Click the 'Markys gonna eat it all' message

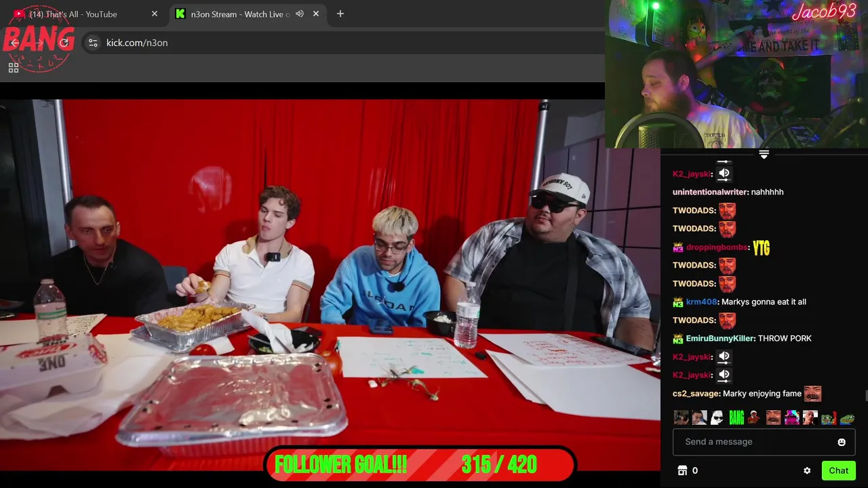click(x=764, y=302)
